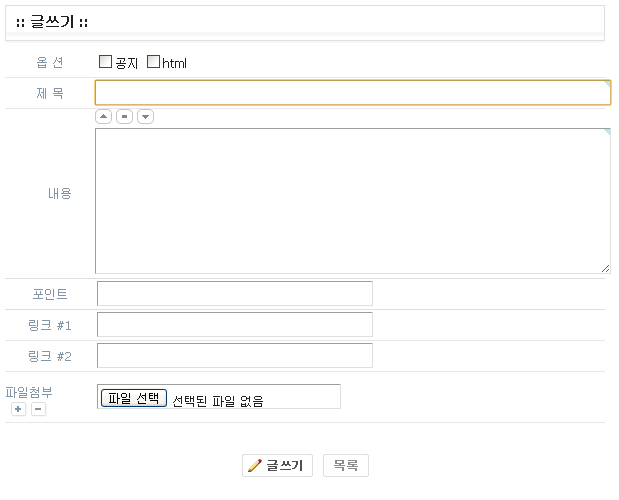Click the reset textarea size icon
Viewport: 619px width, 500px height.
click(125, 117)
